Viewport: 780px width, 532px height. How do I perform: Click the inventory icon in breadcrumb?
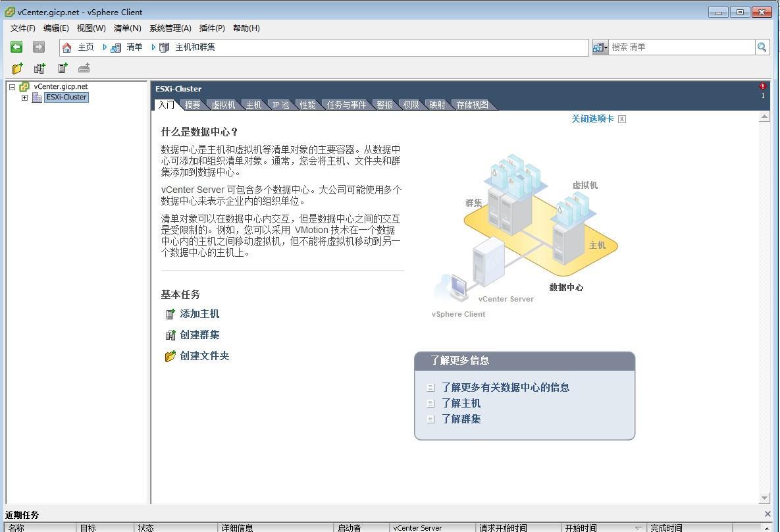[115, 47]
